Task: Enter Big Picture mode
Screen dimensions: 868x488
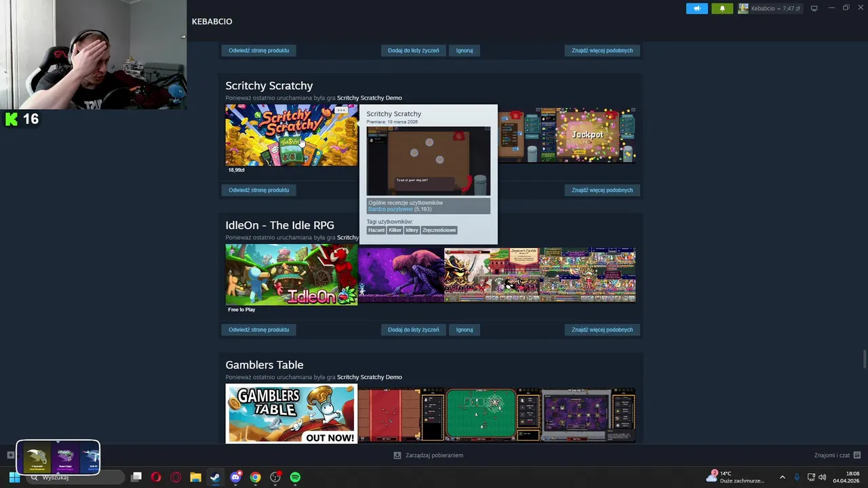Action: pos(814,8)
